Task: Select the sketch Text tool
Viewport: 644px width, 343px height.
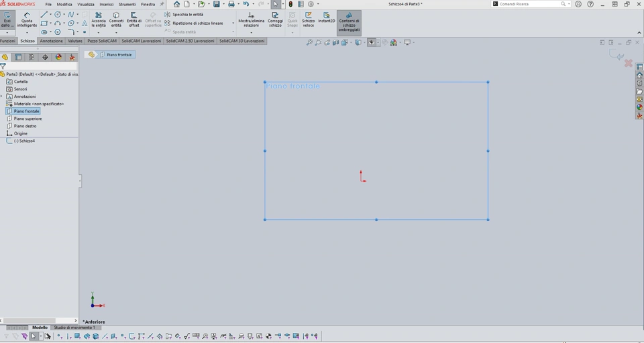Action: point(85,23)
